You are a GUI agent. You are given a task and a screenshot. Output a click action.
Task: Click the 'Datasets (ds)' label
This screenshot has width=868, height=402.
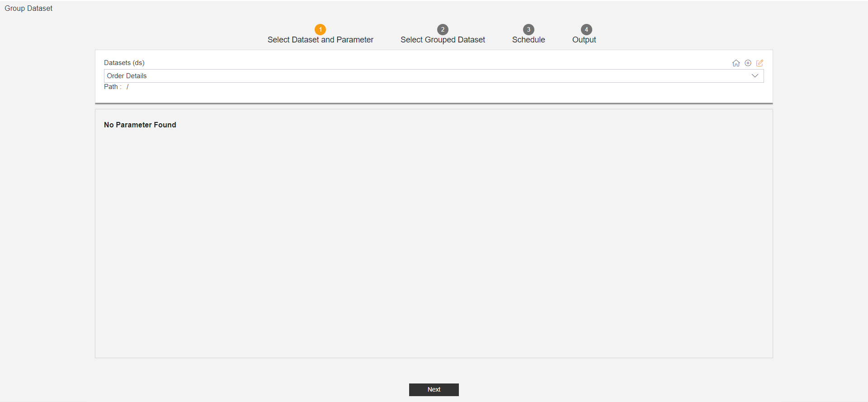click(124, 63)
